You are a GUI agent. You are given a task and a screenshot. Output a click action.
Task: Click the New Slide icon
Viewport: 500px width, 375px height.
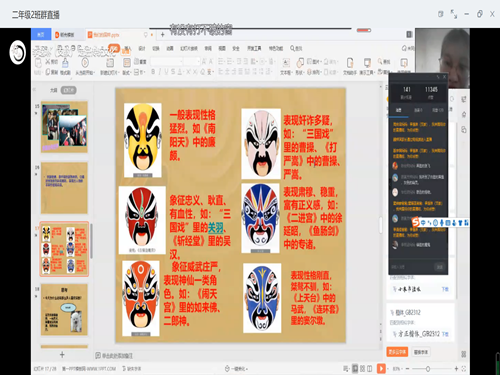point(110,62)
